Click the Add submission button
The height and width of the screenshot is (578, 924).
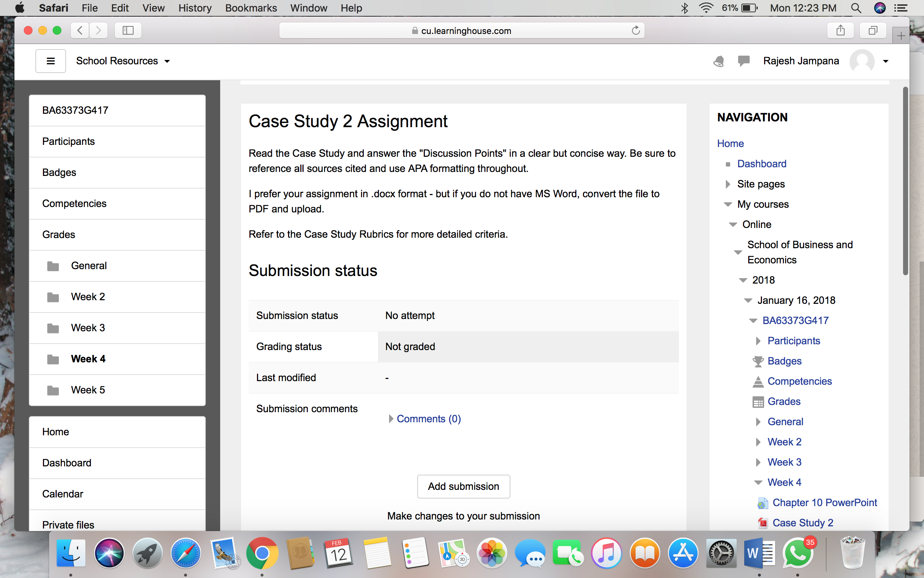tap(463, 486)
